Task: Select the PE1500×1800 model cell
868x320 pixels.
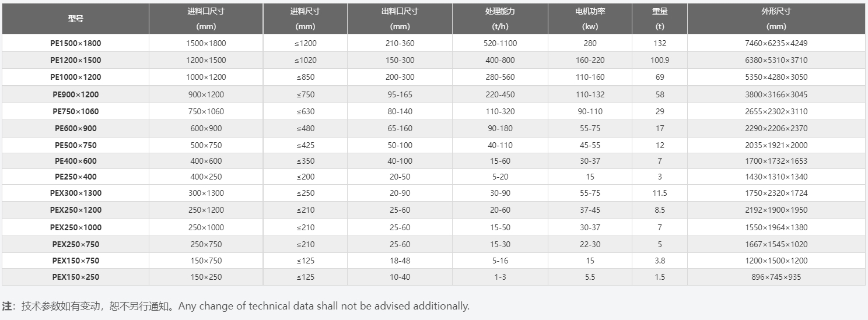Action: point(75,43)
